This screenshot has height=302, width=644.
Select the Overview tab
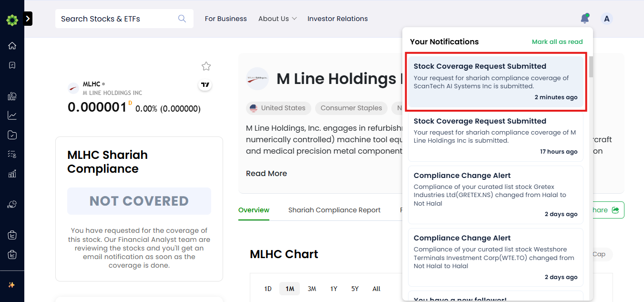(254, 210)
